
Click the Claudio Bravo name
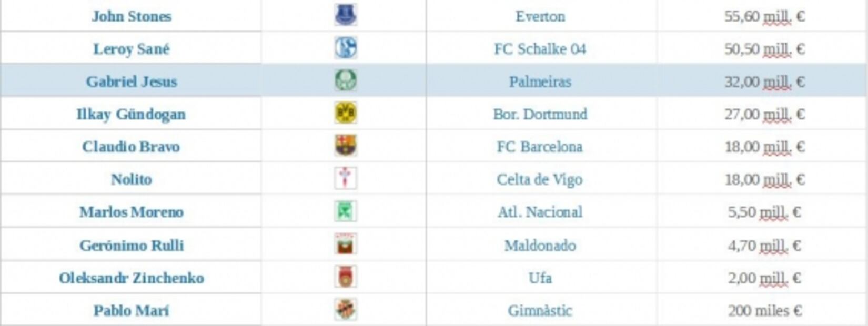(132, 147)
